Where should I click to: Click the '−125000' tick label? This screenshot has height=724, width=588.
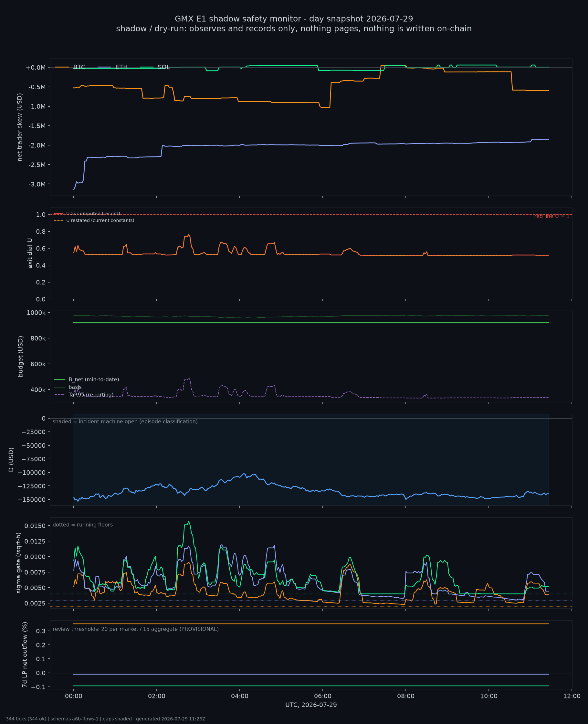click(32, 486)
